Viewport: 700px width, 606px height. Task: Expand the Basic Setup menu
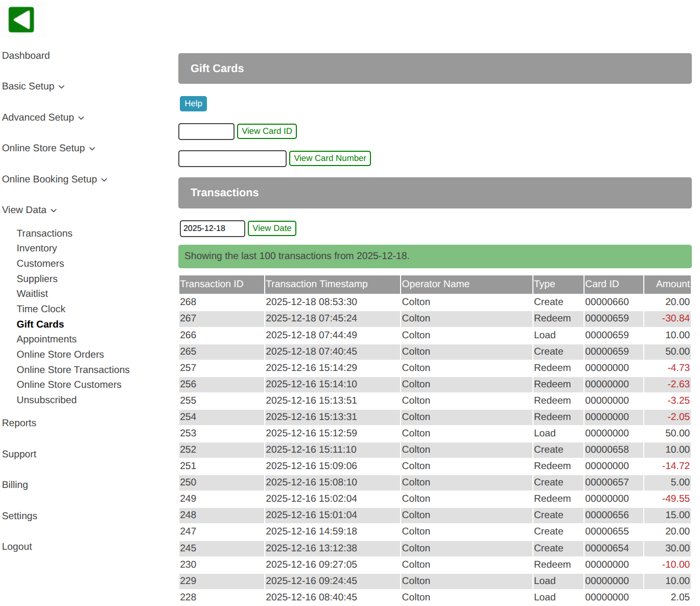tap(33, 86)
